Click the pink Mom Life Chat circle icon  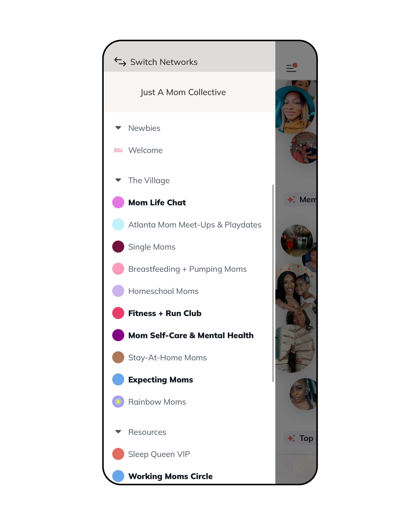(x=118, y=202)
